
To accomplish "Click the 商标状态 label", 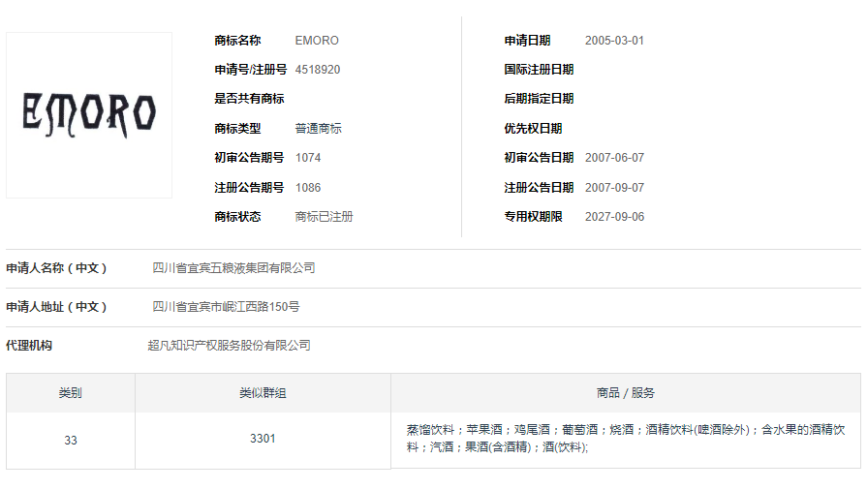I will pos(237,217).
